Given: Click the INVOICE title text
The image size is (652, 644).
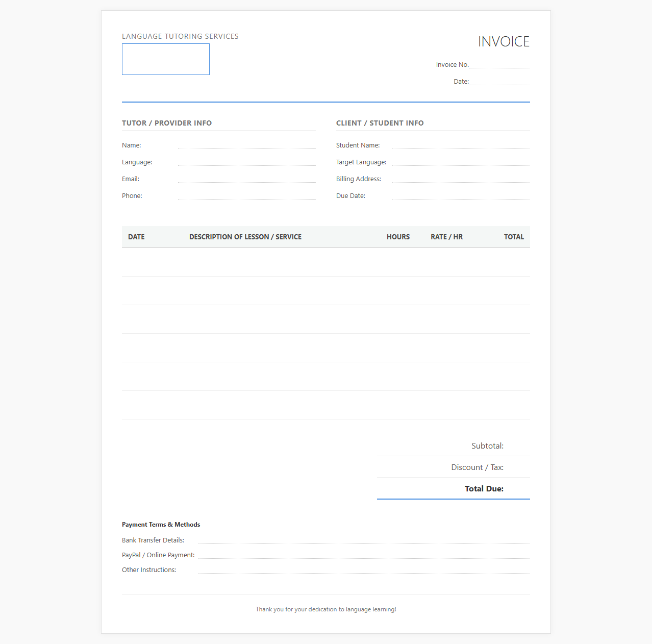Looking at the screenshot, I should coord(504,41).
